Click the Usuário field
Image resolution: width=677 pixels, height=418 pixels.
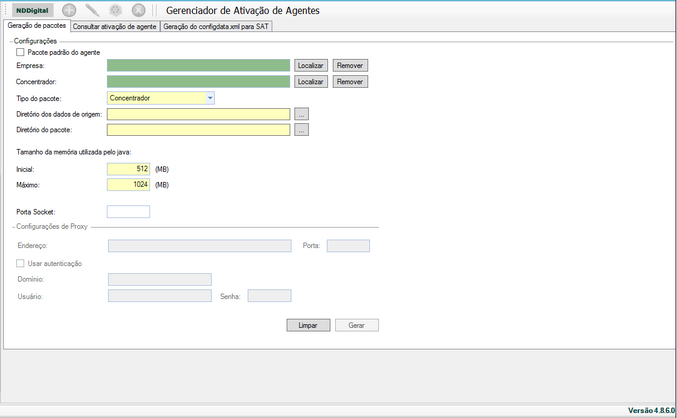[160, 296]
